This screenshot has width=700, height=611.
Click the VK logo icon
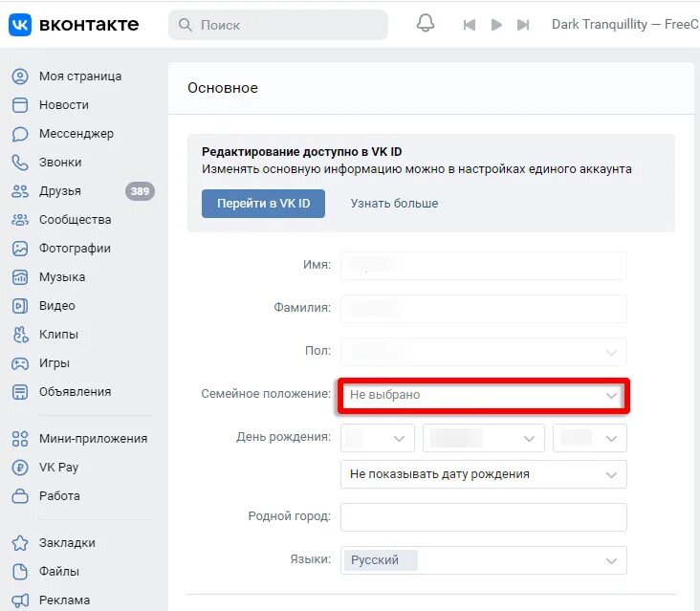tap(20, 25)
